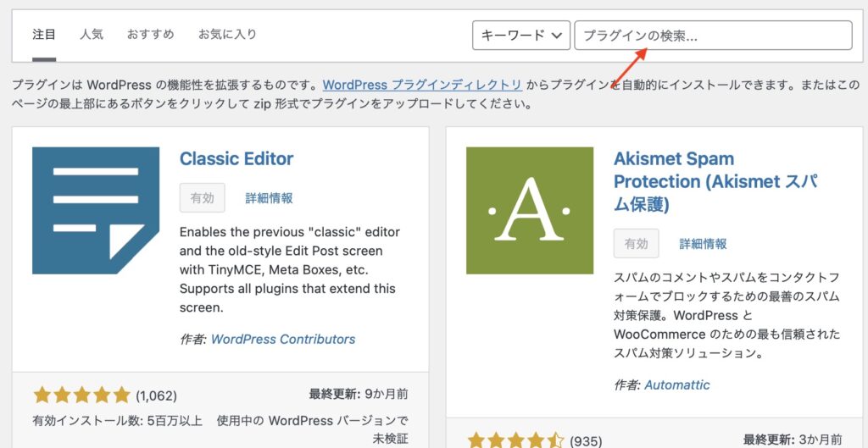Open the Akismet Spam Protection title link
This screenshot has width=868, height=448.
tap(715, 181)
